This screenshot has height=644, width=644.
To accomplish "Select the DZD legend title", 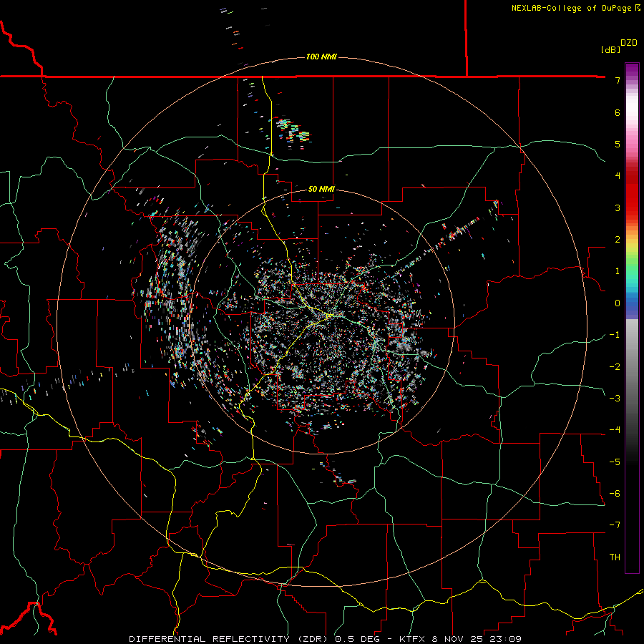I will coord(629,43).
